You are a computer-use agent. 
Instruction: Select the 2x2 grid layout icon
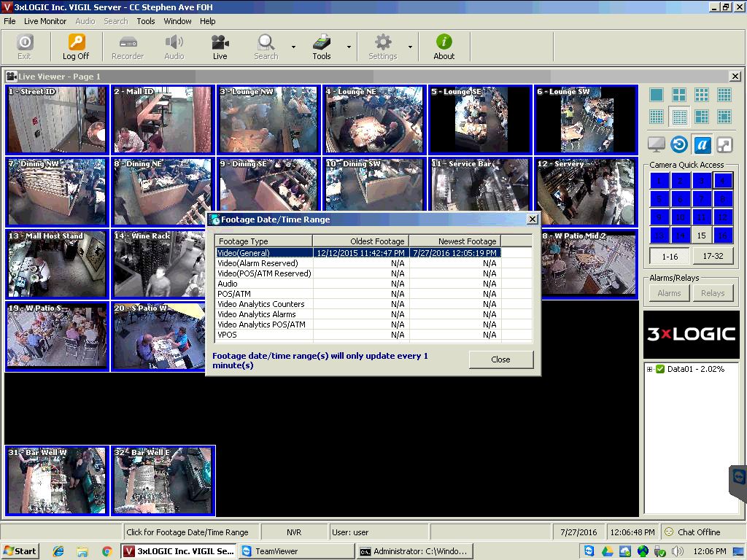point(679,95)
